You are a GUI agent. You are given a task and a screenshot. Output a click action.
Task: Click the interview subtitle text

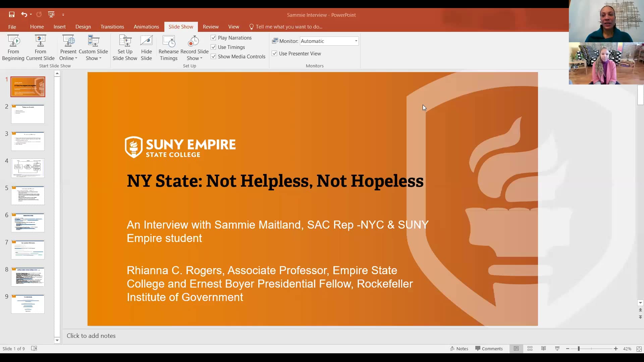(x=278, y=231)
